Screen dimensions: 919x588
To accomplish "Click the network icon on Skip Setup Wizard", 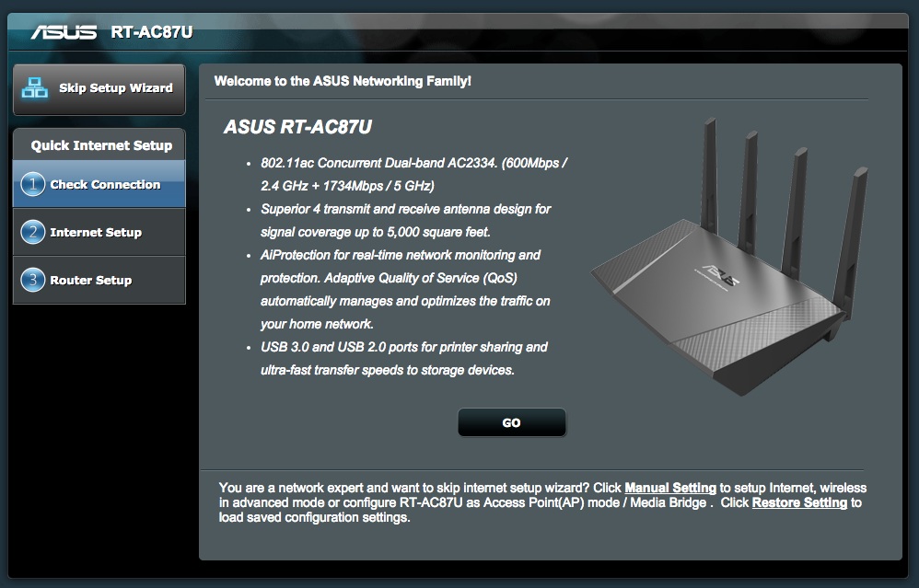I will click(x=35, y=87).
